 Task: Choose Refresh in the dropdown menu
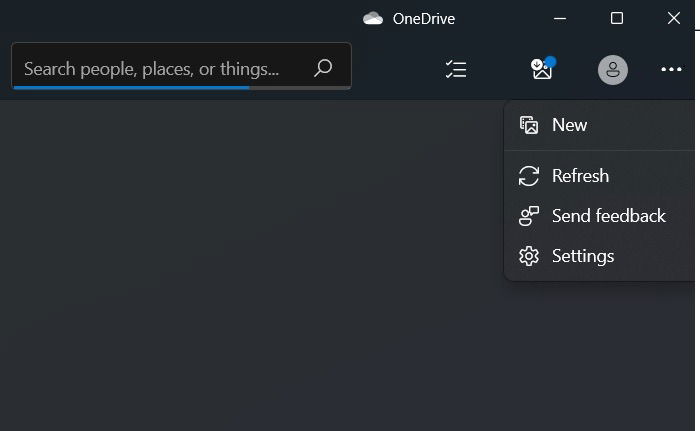point(600,176)
